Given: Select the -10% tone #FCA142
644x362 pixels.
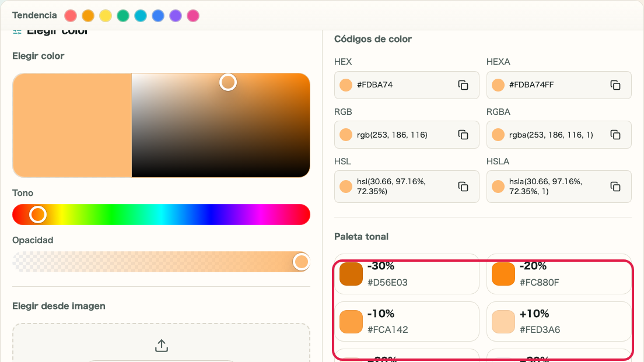Looking at the screenshot, I should (407, 321).
